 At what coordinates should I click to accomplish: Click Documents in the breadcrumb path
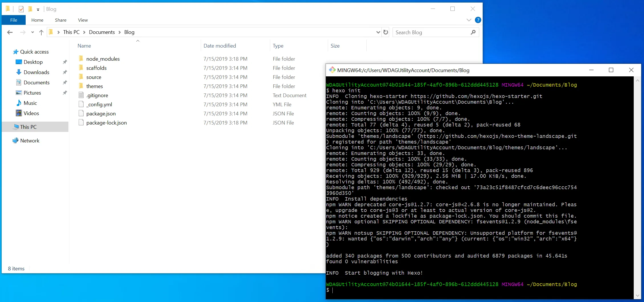(102, 32)
